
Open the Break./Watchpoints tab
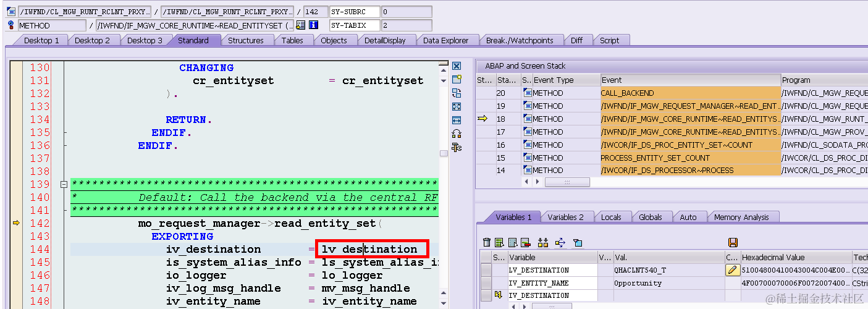pos(520,40)
